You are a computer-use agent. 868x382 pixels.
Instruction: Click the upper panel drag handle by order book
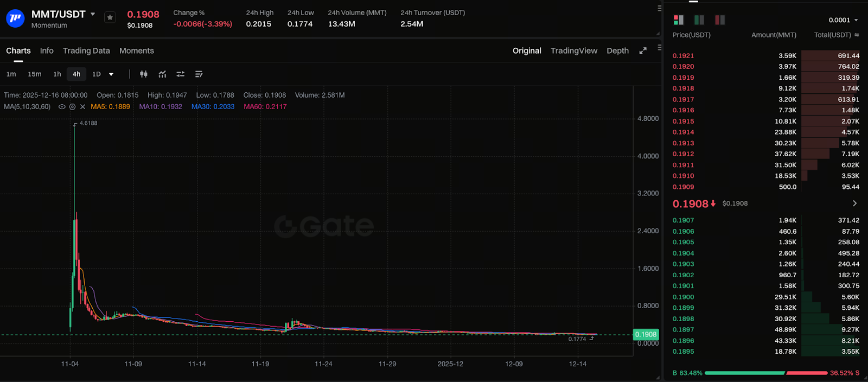click(x=660, y=8)
